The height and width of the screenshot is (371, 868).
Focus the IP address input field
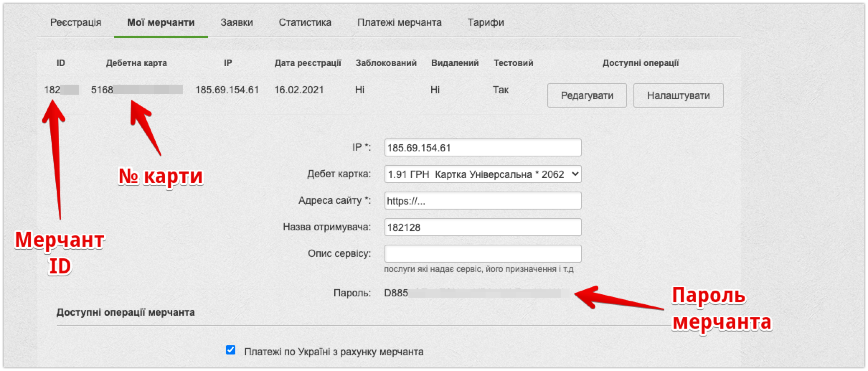click(482, 148)
